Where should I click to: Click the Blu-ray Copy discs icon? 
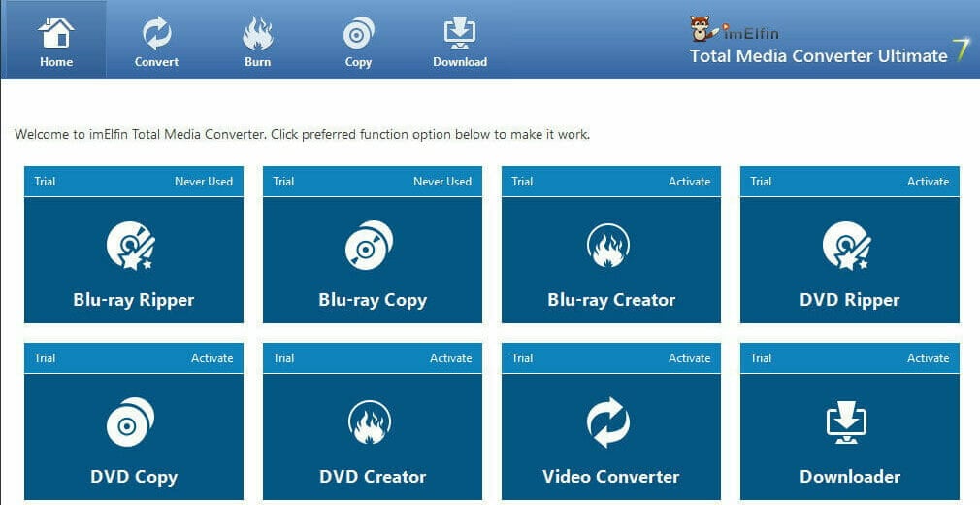click(x=369, y=246)
